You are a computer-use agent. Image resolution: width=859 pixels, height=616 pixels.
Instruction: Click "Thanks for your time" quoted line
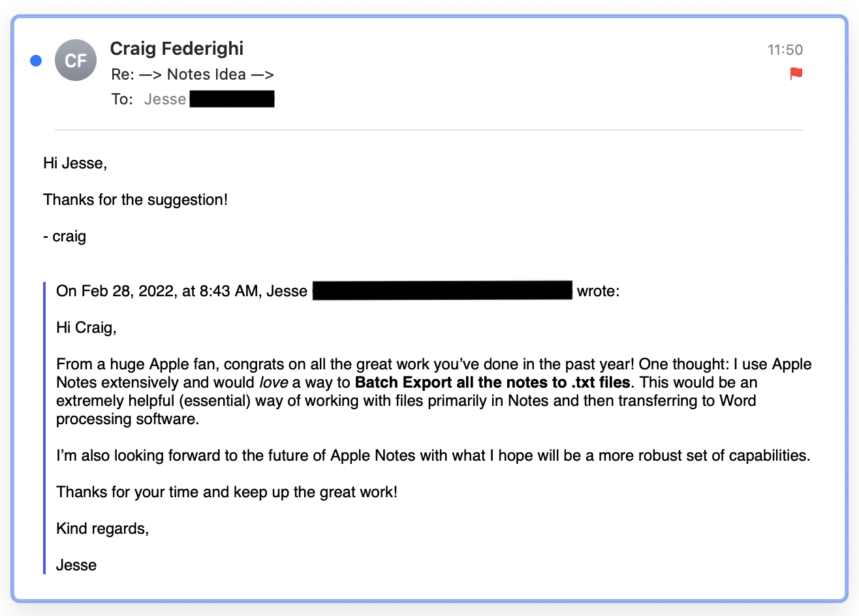[226, 492]
